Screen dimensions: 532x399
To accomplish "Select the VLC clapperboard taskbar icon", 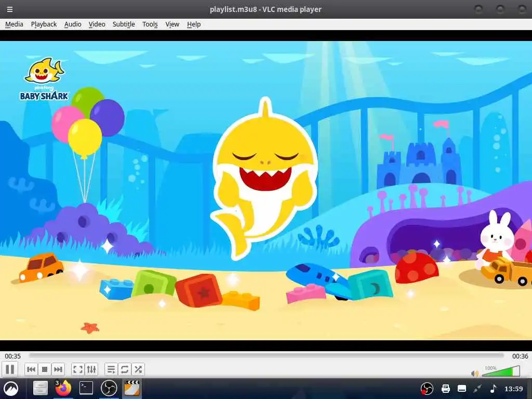I will 131,388.
